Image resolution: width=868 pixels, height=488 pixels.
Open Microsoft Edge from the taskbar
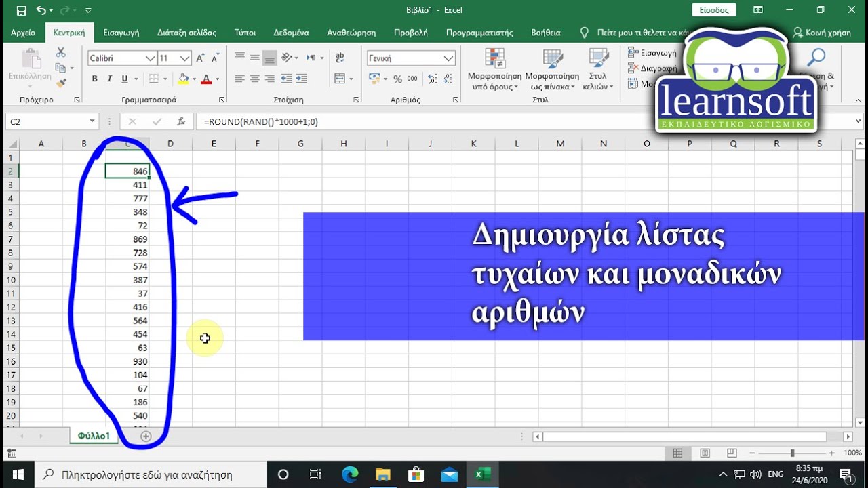tap(350, 474)
